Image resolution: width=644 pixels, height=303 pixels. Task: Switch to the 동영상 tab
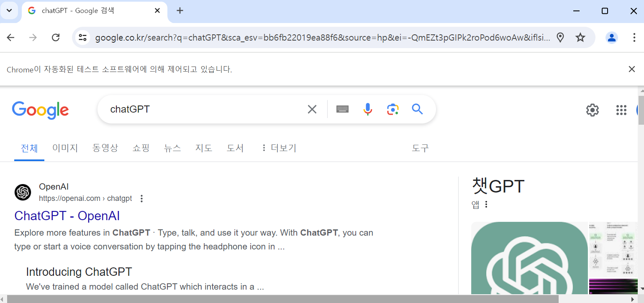tap(105, 148)
